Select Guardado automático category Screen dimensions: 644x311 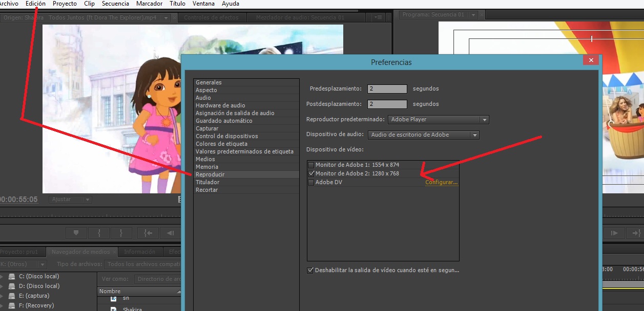[246, 121]
